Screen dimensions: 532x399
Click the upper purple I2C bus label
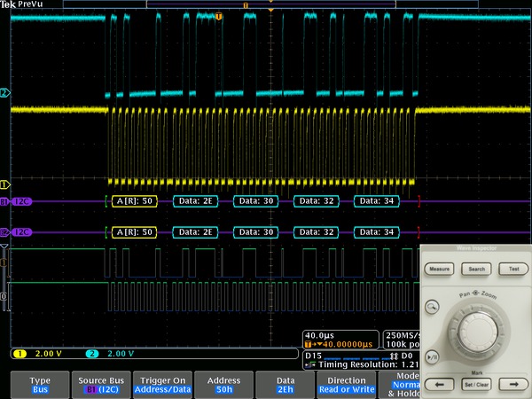coord(18,203)
